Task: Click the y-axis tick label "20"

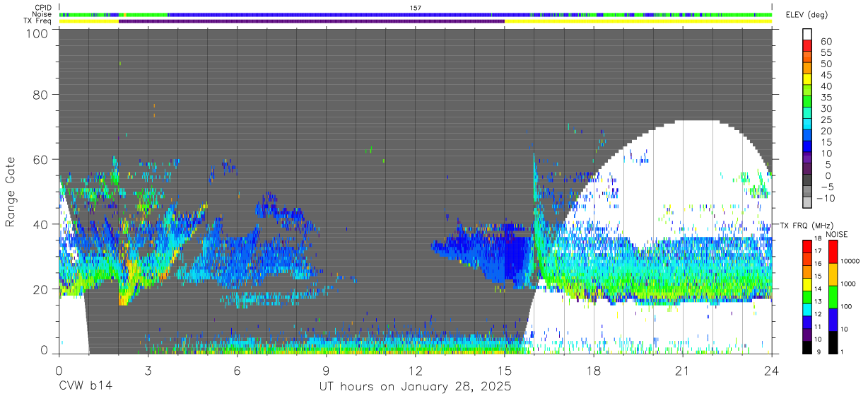Action: click(41, 289)
